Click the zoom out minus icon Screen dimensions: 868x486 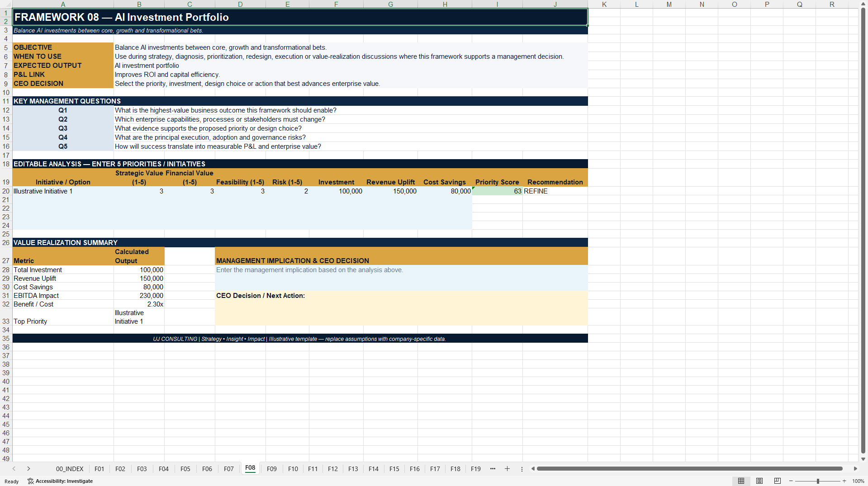[791, 481]
